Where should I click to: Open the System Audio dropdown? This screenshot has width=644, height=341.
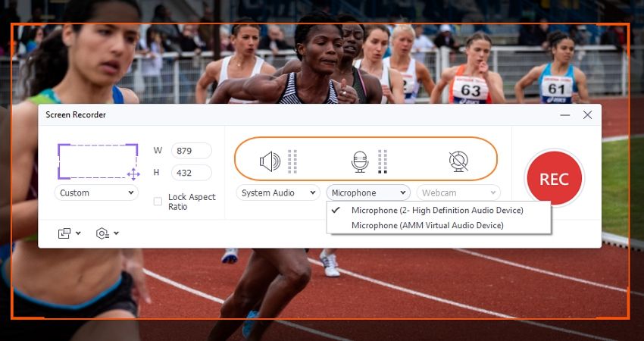tap(278, 192)
